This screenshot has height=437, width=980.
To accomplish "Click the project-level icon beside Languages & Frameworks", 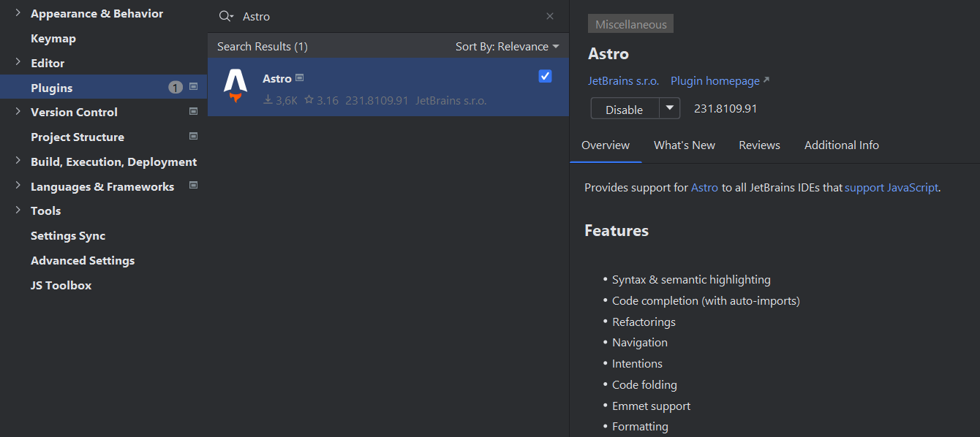I will click(194, 186).
